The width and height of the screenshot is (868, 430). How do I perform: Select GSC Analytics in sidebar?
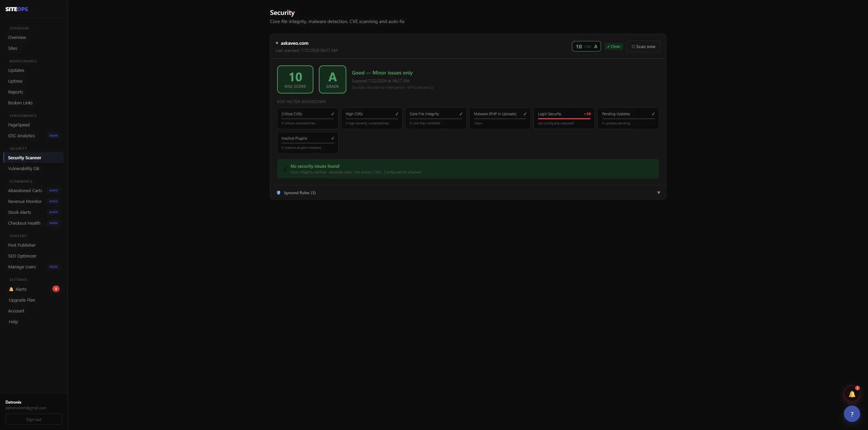[21, 136]
